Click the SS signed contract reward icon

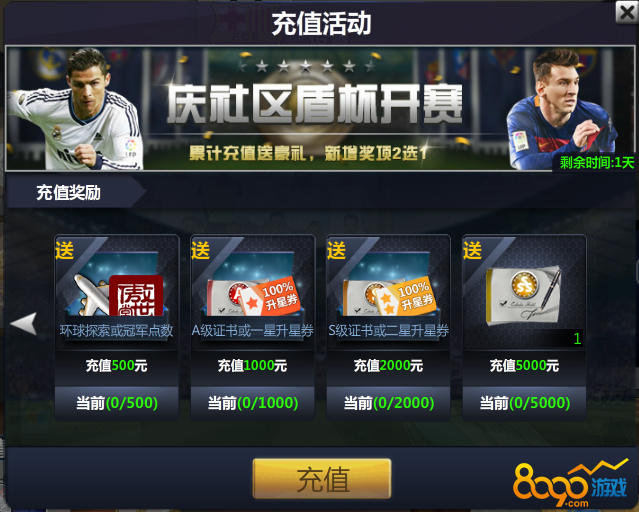coord(524,295)
